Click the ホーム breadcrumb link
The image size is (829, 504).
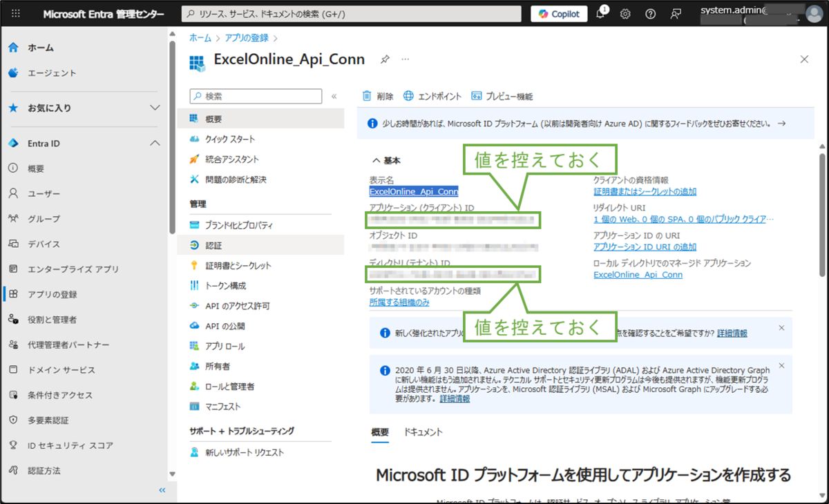point(200,37)
